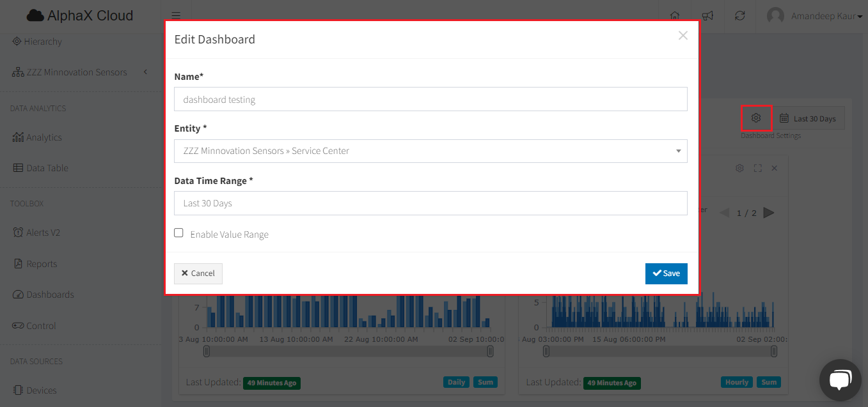Screen dimensions: 868x407
Task: Save the dashboard changes
Action: pyautogui.click(x=666, y=273)
